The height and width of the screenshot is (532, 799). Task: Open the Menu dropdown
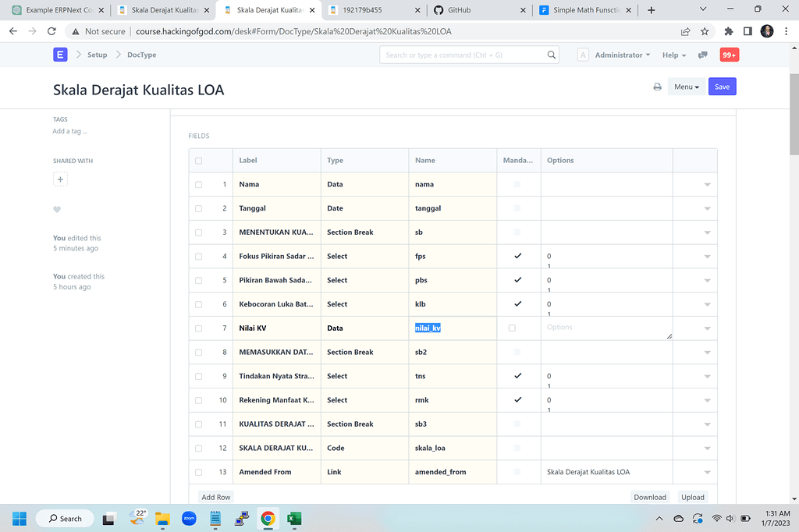tap(685, 87)
